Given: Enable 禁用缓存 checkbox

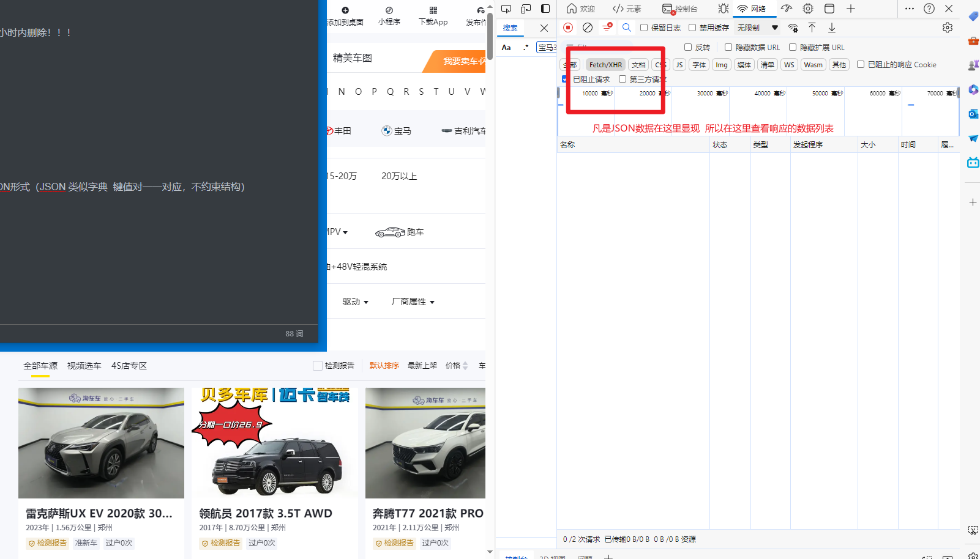Looking at the screenshot, I should (x=692, y=28).
